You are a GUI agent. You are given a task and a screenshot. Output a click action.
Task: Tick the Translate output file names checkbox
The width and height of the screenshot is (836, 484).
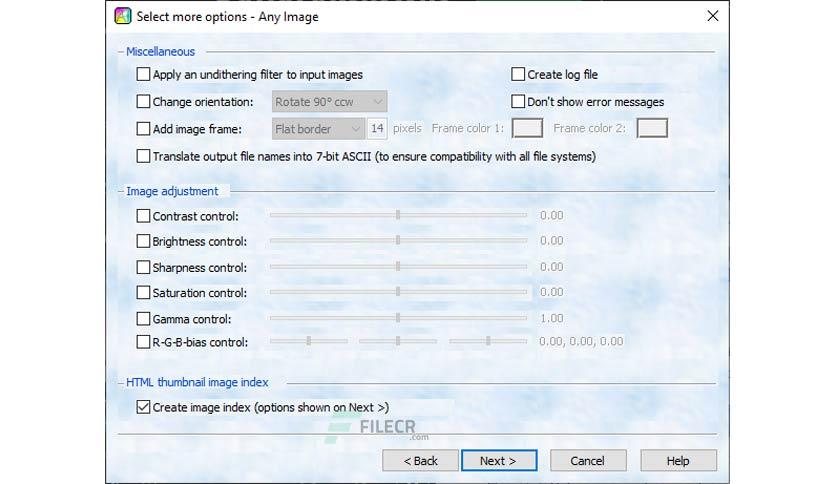[143, 156]
